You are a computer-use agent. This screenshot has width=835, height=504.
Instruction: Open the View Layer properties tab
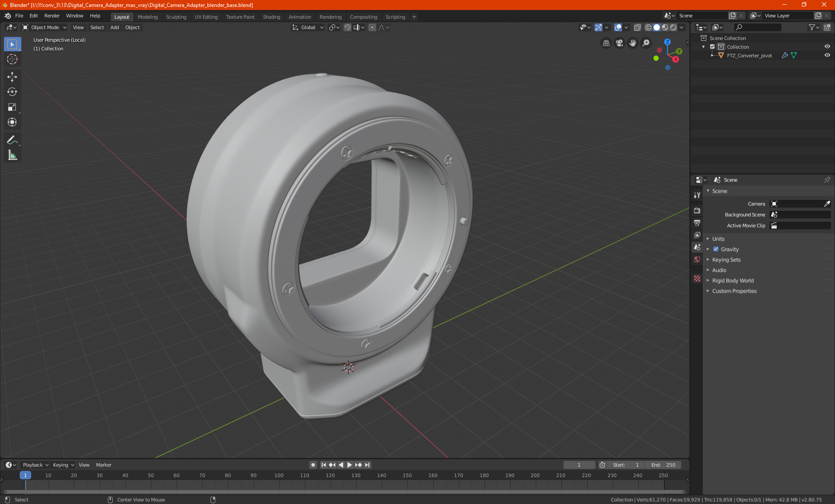click(x=697, y=235)
